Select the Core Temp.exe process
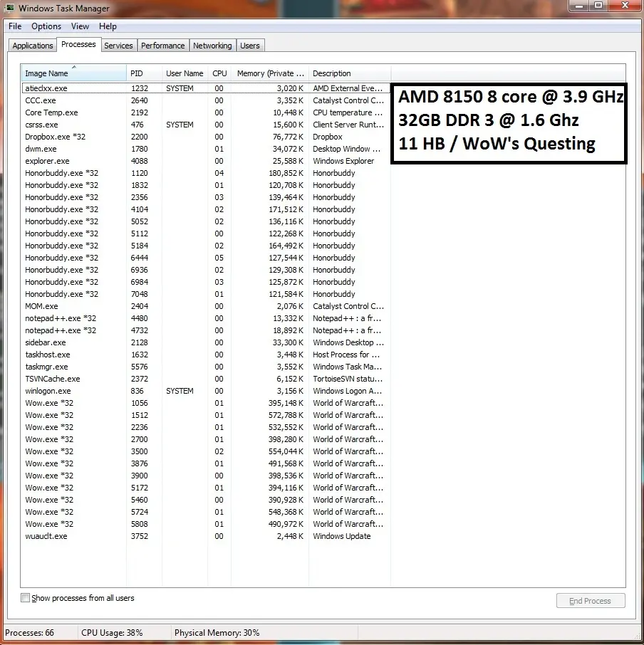Image resolution: width=644 pixels, height=645 pixels. (x=205, y=112)
